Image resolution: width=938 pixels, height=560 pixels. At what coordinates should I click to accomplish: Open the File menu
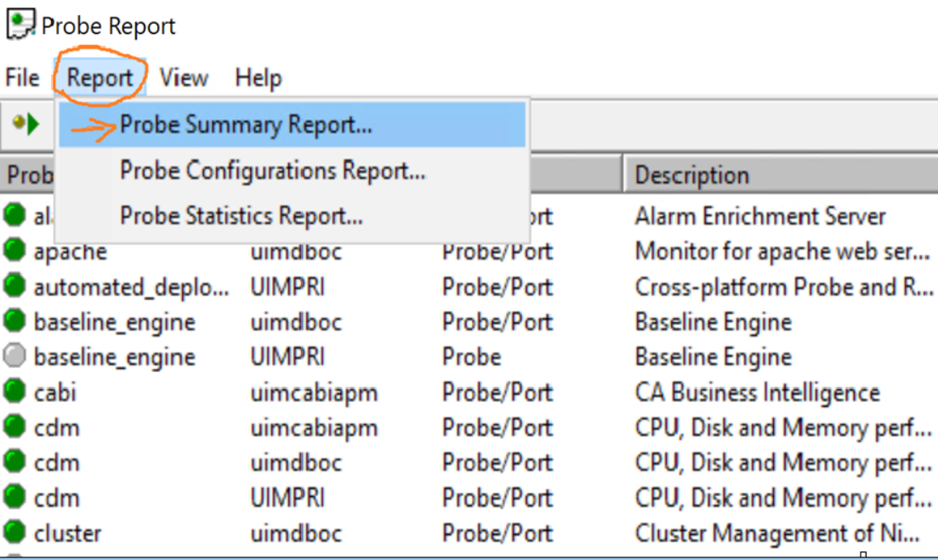(x=22, y=78)
